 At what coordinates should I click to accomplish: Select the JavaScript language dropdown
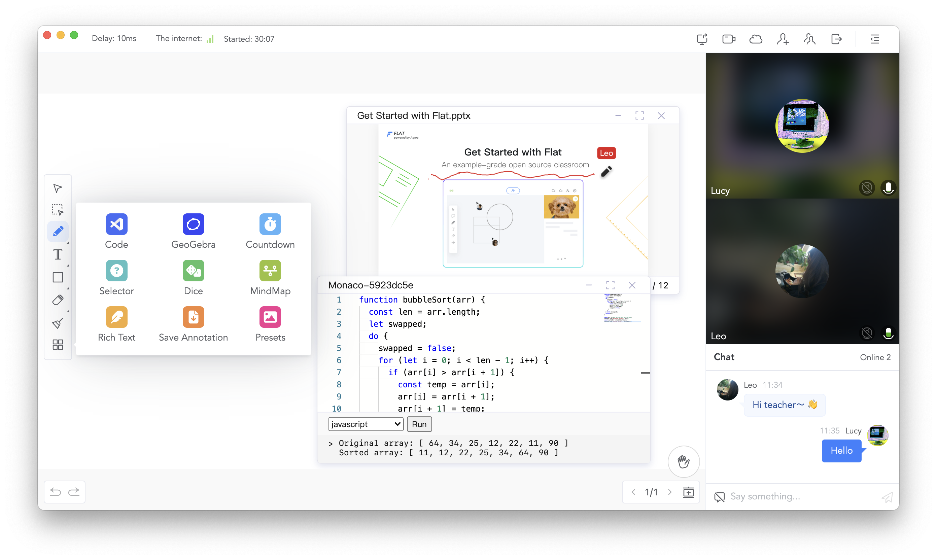point(366,424)
